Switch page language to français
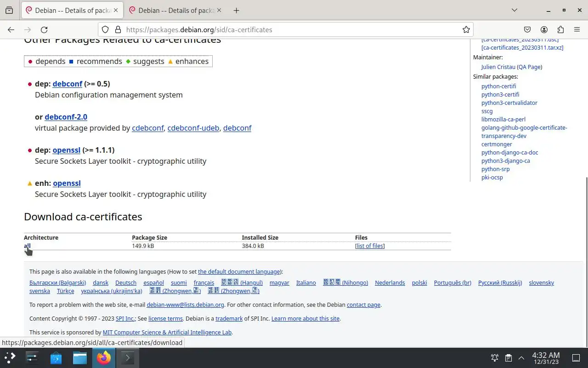The width and height of the screenshot is (588, 368). coord(204,282)
